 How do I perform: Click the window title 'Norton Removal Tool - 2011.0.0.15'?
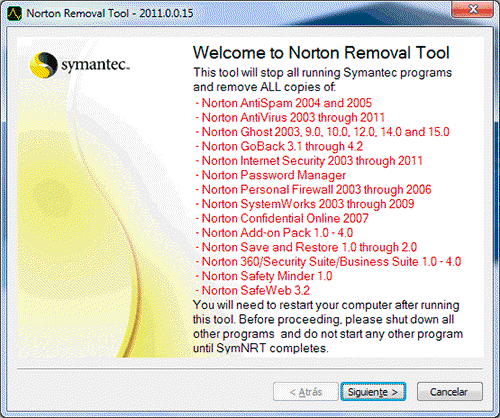point(110,13)
